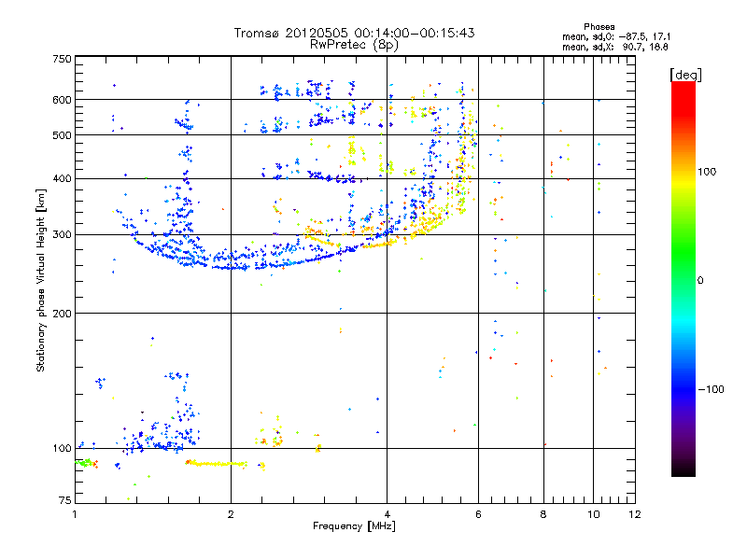Click the y-axis '400' tick label

click(62, 179)
